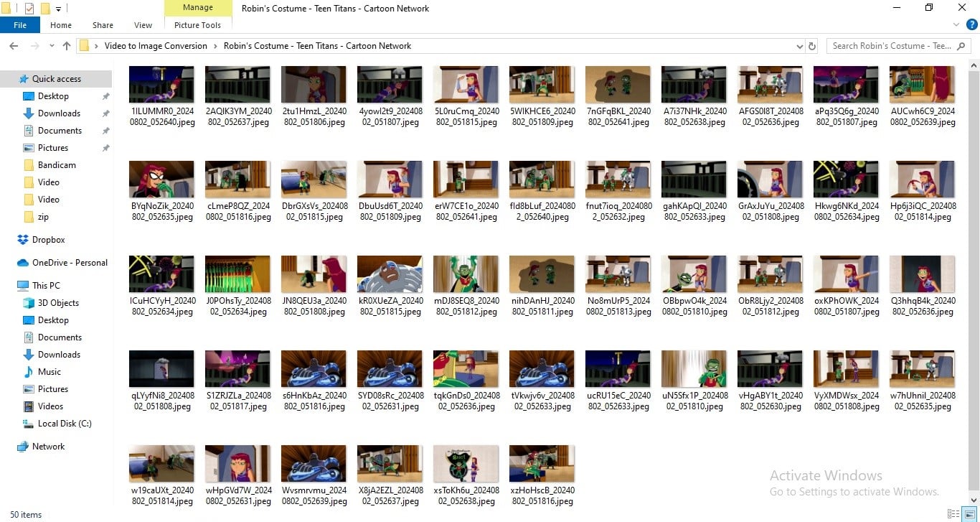
Task: Open recent locations dropdown arrow
Action: [52, 46]
